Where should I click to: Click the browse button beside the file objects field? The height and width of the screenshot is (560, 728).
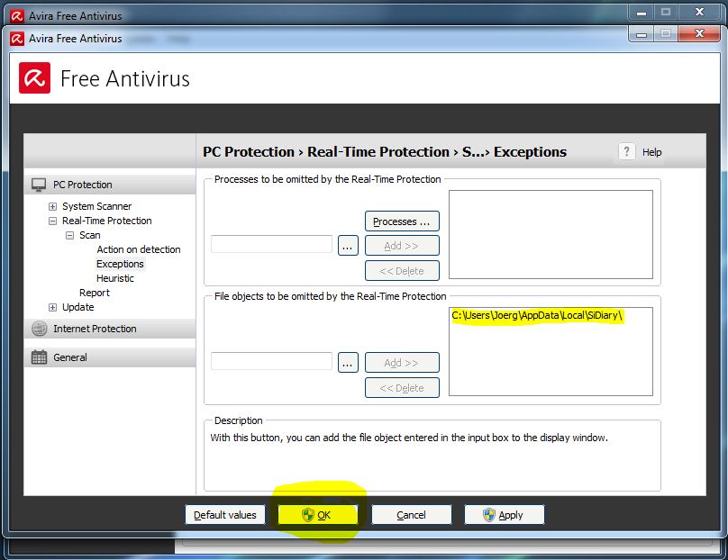(x=348, y=362)
